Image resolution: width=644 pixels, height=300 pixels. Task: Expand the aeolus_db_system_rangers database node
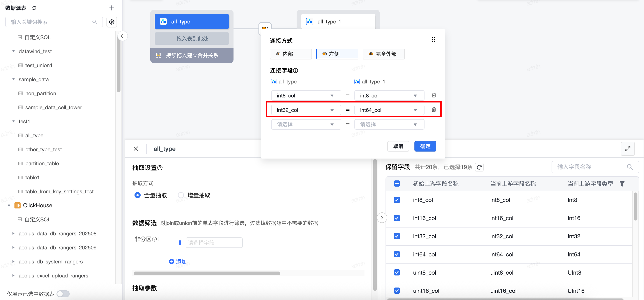pyautogui.click(x=14, y=261)
